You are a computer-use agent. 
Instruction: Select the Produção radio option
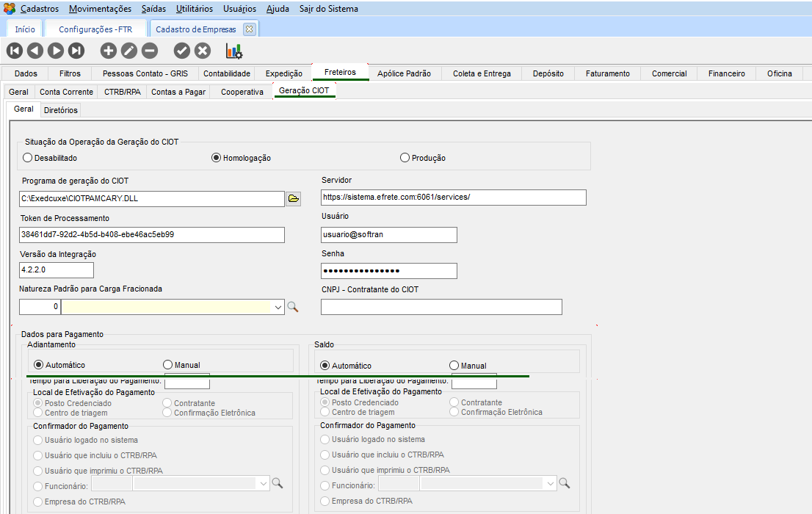tap(405, 158)
